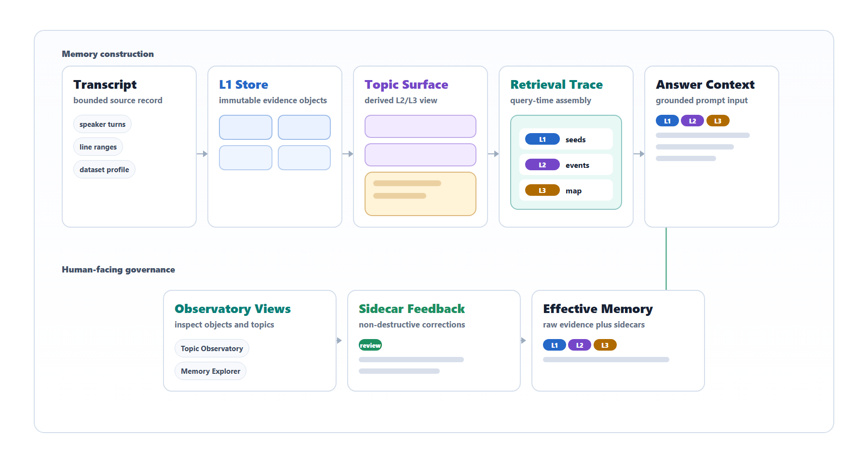Viewport: 868px width, 463px height.
Task: Click the "Memory construction" section heading
Action: pos(108,54)
